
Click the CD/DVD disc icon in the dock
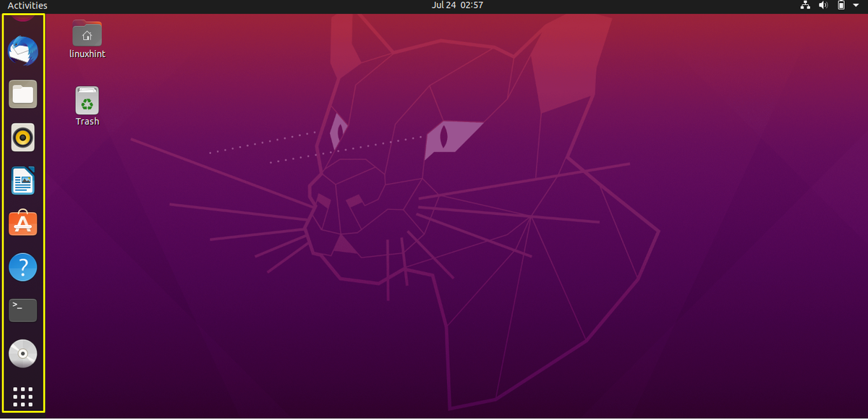pos(22,354)
